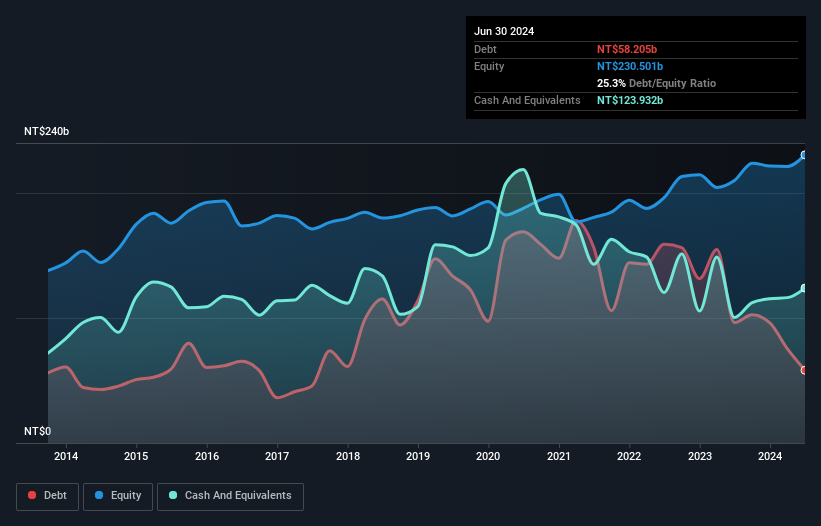Click Cash And Equivalents label in tooltip
The width and height of the screenshot is (821, 526).
click(x=527, y=100)
